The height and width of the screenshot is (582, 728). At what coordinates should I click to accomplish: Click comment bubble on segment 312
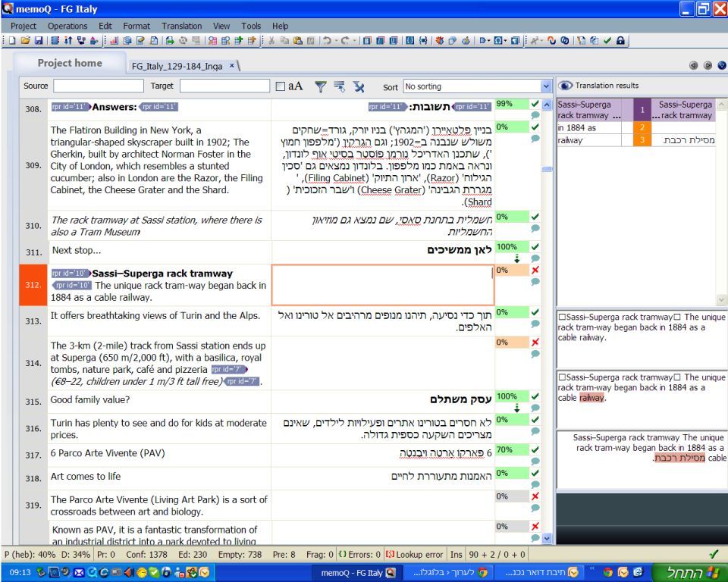535,282
